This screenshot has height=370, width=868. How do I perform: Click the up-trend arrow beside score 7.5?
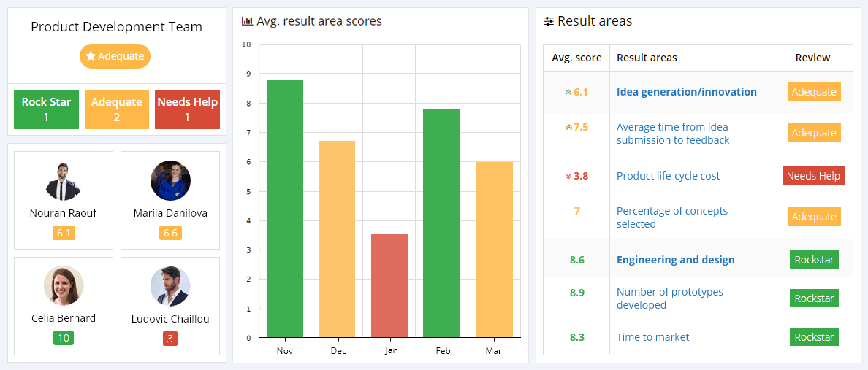pyautogui.click(x=568, y=128)
